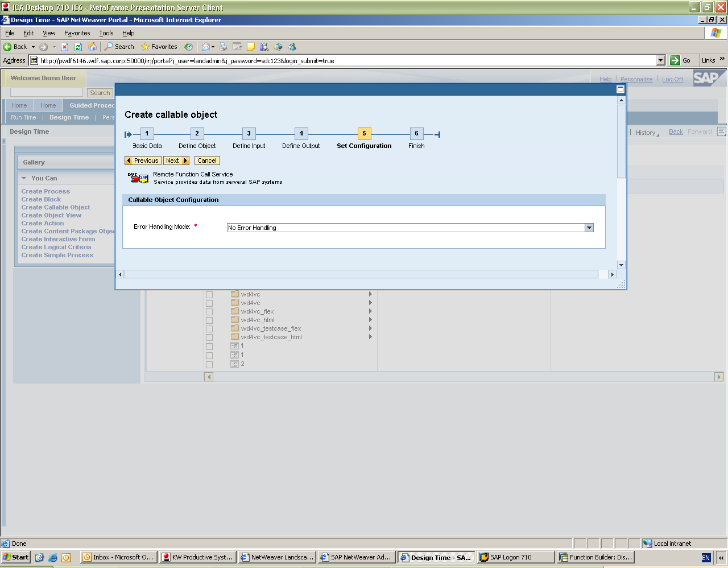Viewport: 728px width, 568px height.
Task: Open the Favorites menu
Action: pyautogui.click(x=77, y=33)
